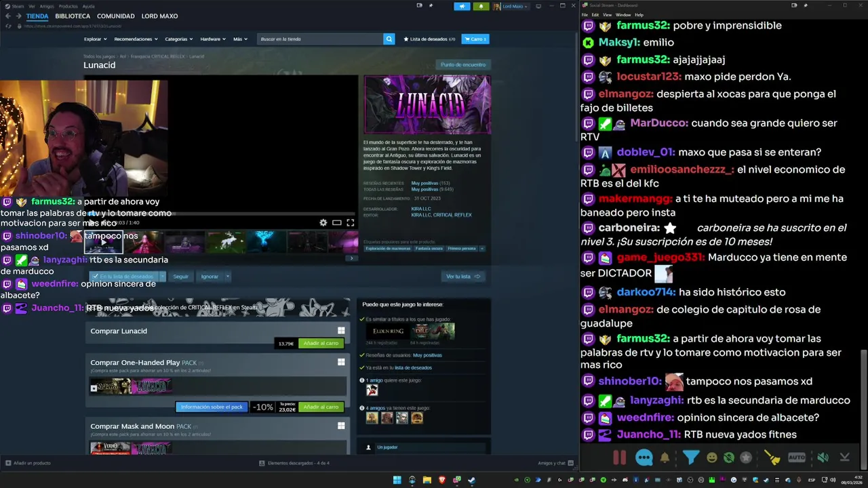Select the white deer screenshot thumbnail
The height and width of the screenshot is (488, 868).
click(225, 241)
